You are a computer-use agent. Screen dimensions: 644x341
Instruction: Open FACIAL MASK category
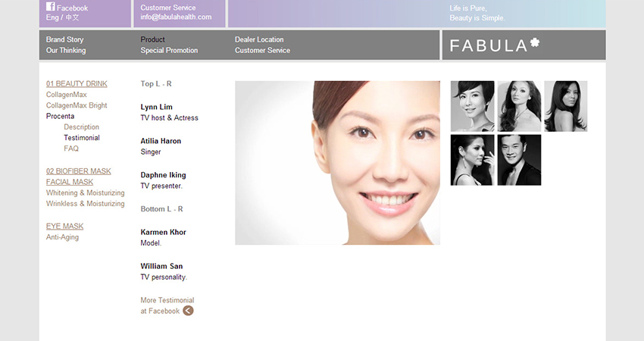pyautogui.click(x=70, y=182)
